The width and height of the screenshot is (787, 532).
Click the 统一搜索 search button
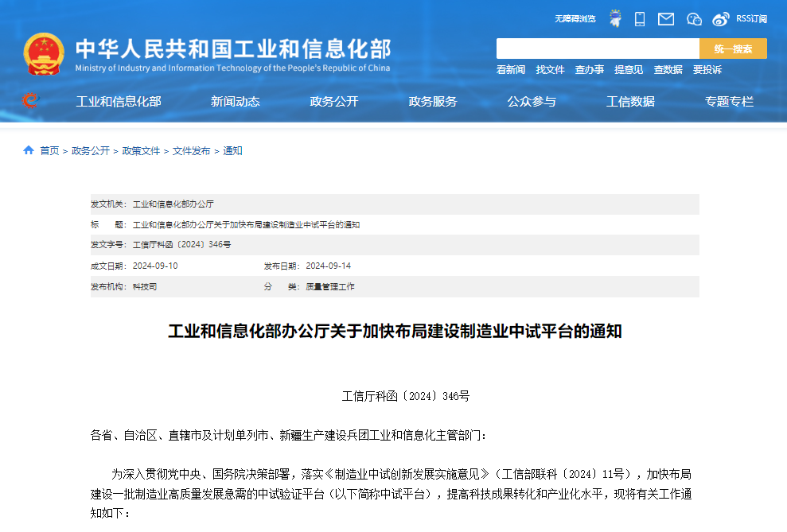click(733, 49)
